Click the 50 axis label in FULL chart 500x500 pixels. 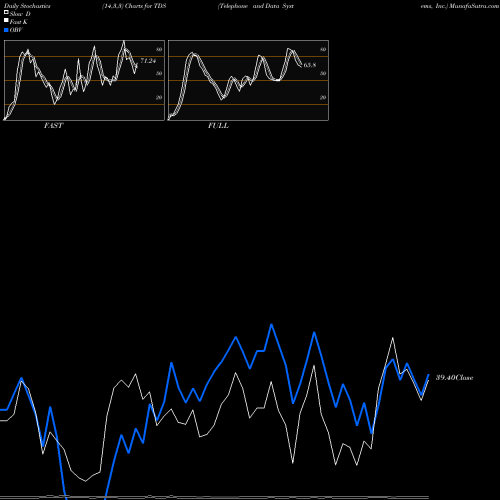323,73
